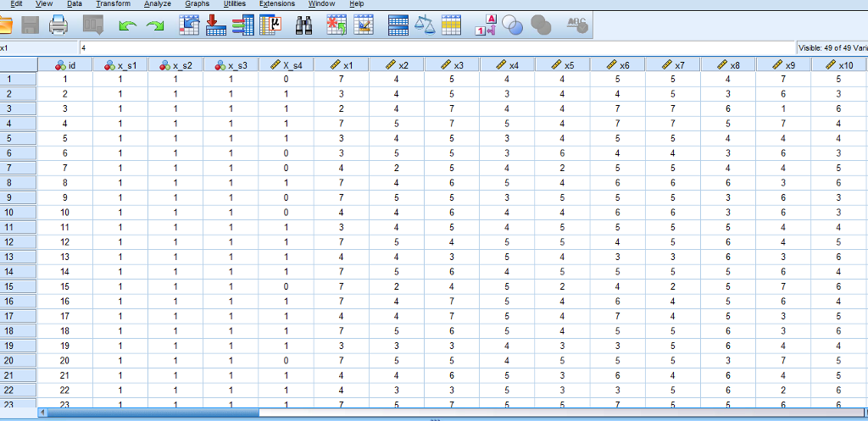Click the Use variable sets circles icon
This screenshot has height=421, width=868.
pos(513,25)
